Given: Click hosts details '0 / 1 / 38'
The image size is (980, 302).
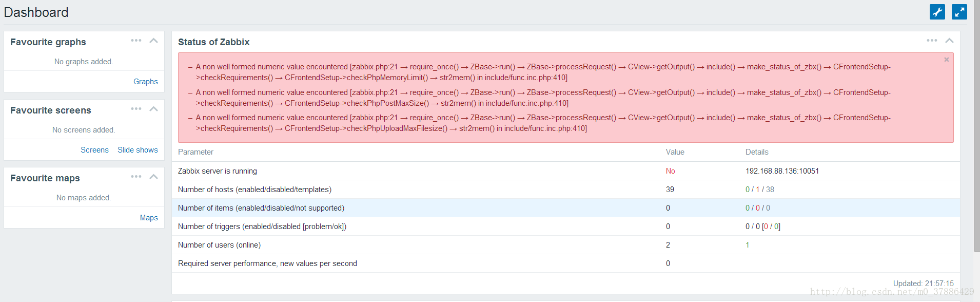Looking at the screenshot, I should (760, 190).
